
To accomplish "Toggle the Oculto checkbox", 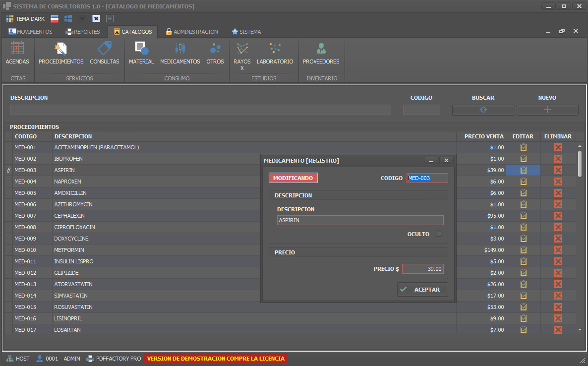I will pyautogui.click(x=439, y=234).
